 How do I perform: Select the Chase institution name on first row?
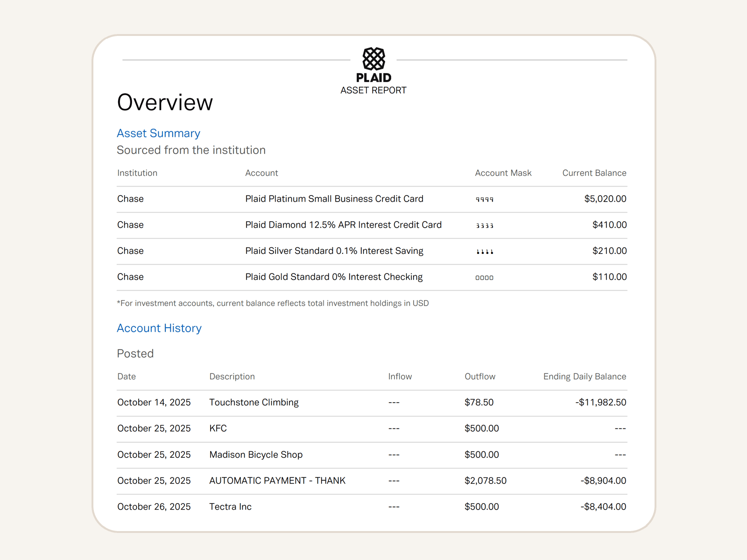click(x=130, y=199)
